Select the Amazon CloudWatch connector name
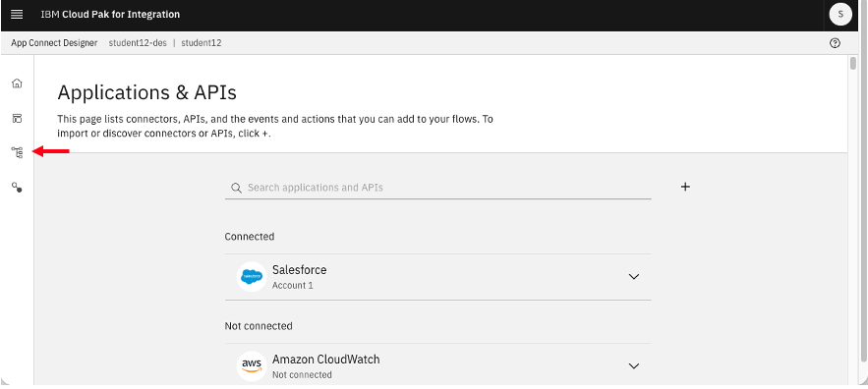The image size is (868, 389). pos(326,360)
